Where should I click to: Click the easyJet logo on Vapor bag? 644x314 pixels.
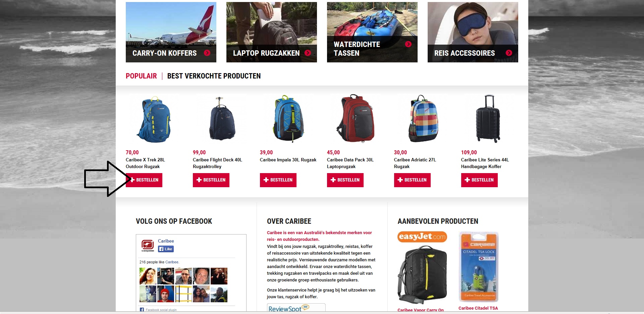[422, 237]
